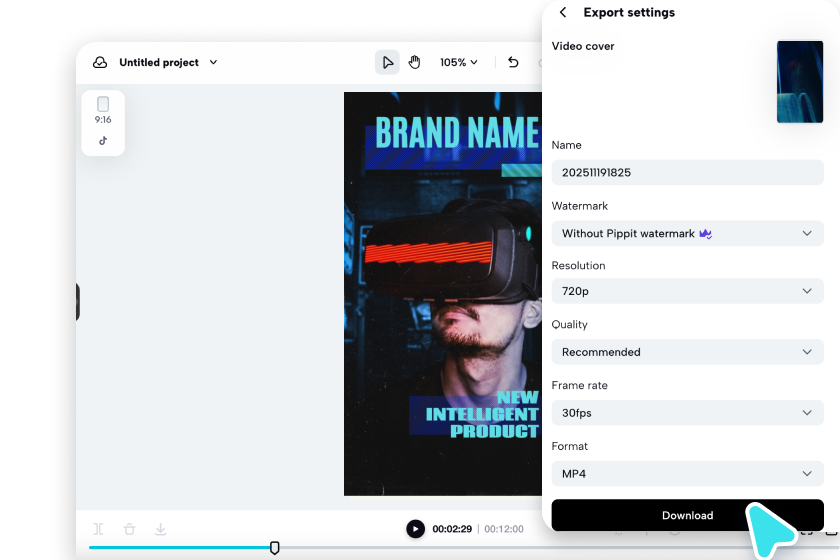Viewport: 840px width, 560px height.
Task: Open the MP4 format dropdown
Action: point(687,473)
